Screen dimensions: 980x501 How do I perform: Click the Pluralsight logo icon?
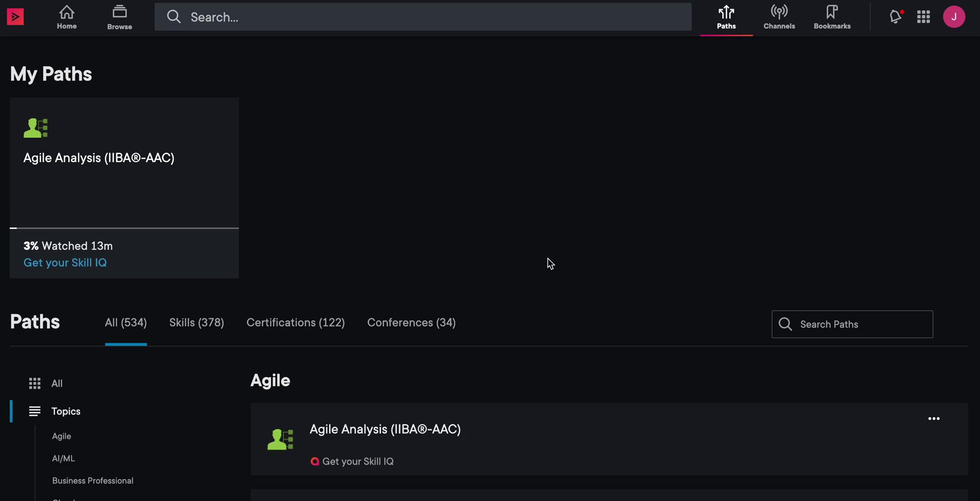(x=15, y=17)
